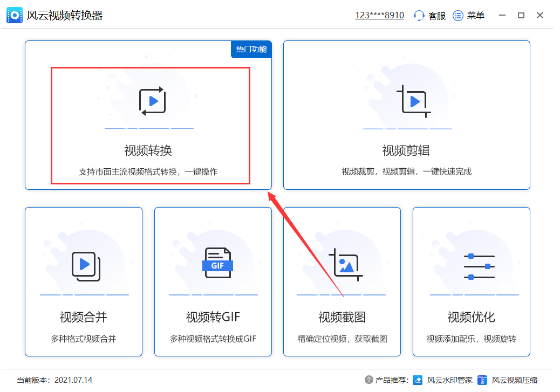Click the video conversion loop-play icon
This screenshot has width=560, height=392.
[x=152, y=101]
